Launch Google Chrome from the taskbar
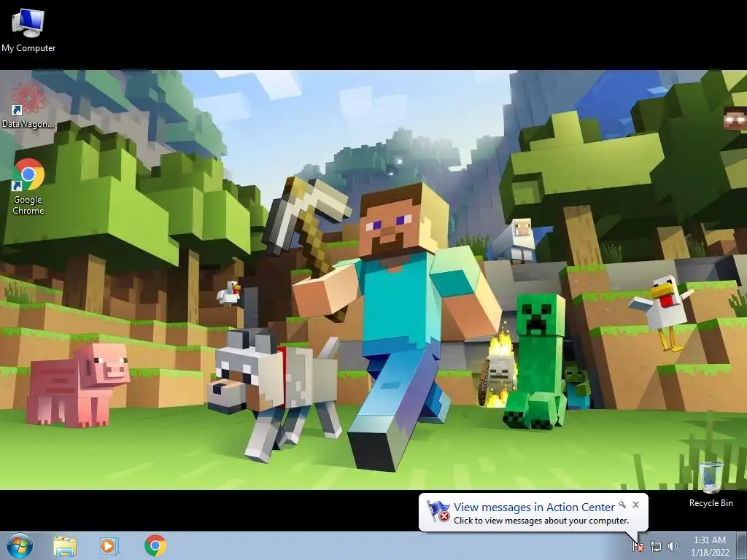Screen dimensions: 747x560 click(155, 545)
